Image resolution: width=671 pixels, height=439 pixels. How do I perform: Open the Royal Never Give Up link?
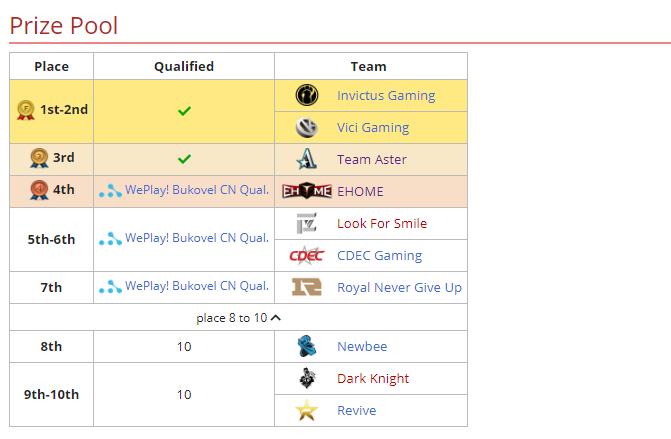click(399, 288)
